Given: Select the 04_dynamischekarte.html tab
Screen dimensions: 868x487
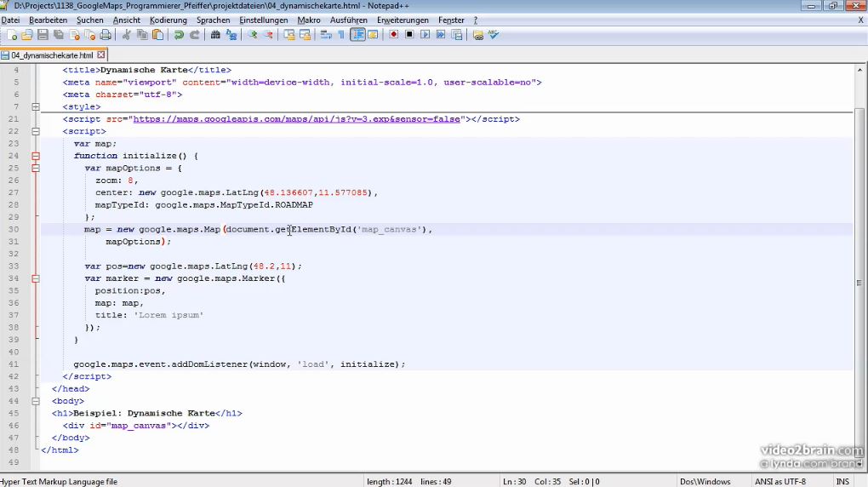Looking at the screenshot, I should coord(52,55).
